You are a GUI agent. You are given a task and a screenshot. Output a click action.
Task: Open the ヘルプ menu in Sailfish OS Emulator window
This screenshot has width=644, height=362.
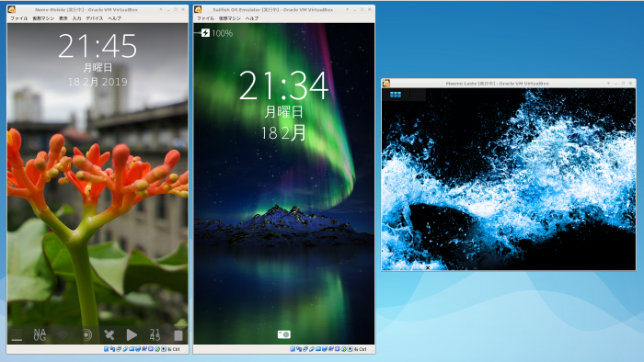pyautogui.click(x=252, y=18)
